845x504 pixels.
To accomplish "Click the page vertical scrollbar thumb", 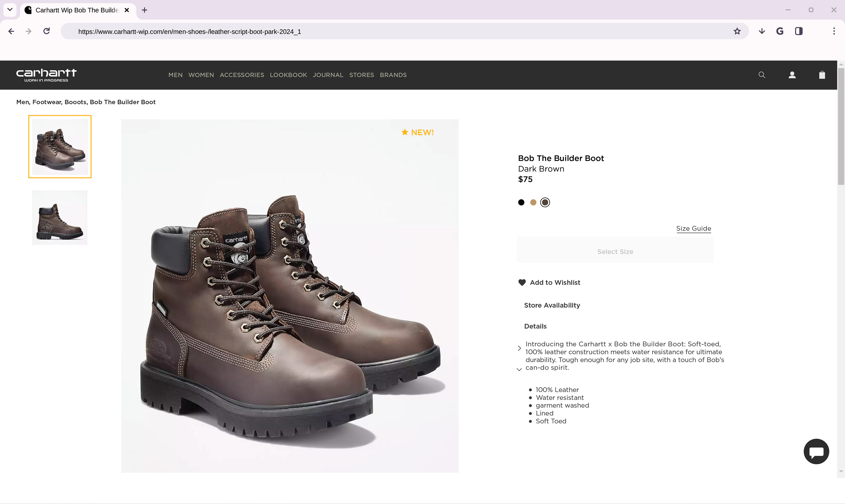I will tap(841, 126).
